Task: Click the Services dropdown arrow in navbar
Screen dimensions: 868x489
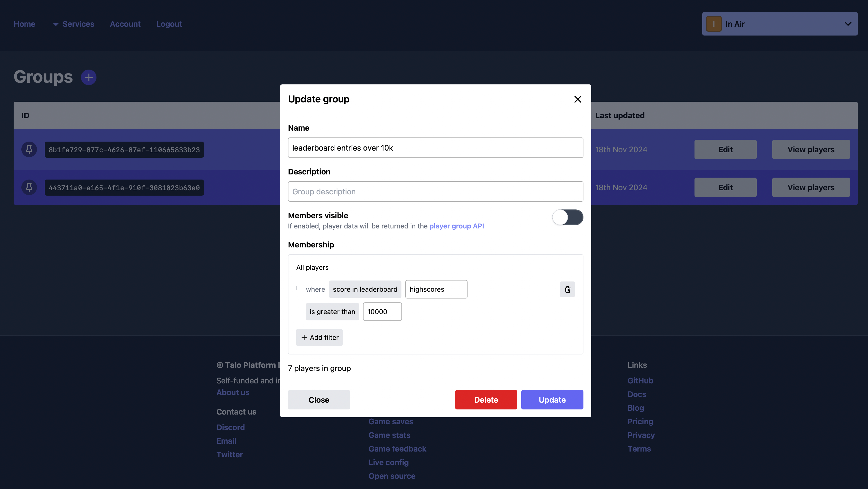Action: tap(55, 24)
